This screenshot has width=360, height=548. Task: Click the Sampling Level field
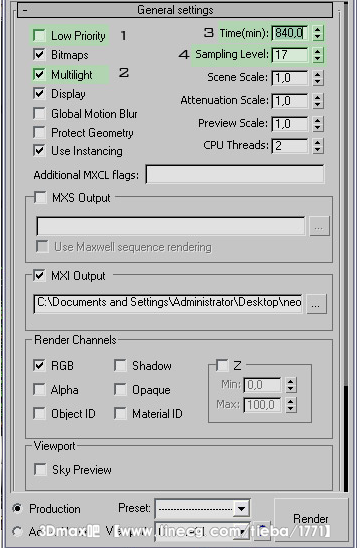pyautogui.click(x=290, y=55)
